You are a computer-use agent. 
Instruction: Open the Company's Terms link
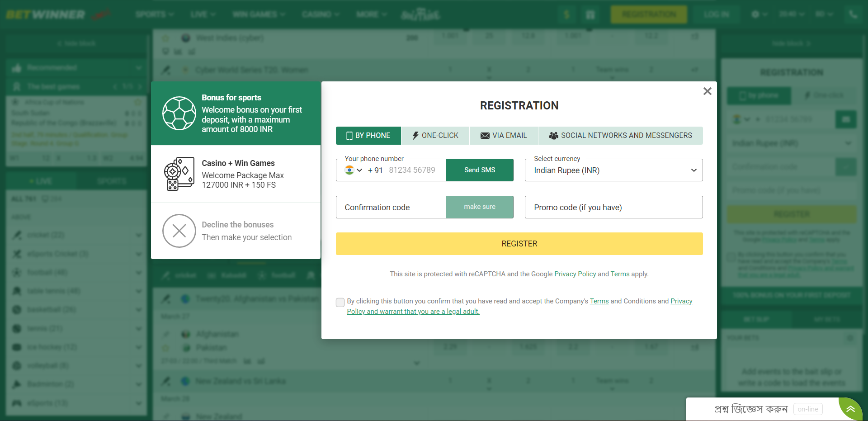coord(599,301)
